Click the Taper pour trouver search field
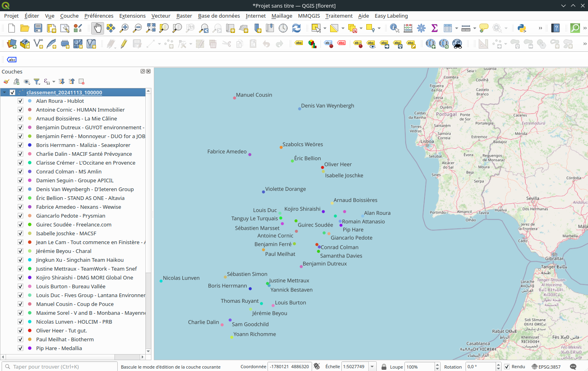The height and width of the screenshot is (371, 588). (x=60, y=367)
